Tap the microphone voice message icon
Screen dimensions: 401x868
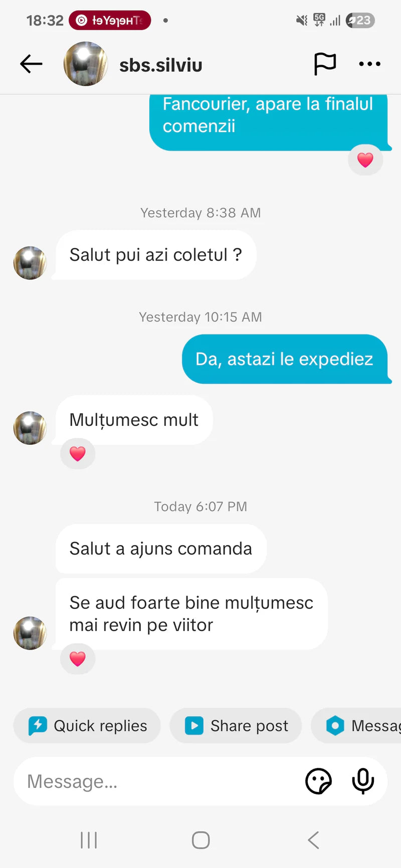363,781
